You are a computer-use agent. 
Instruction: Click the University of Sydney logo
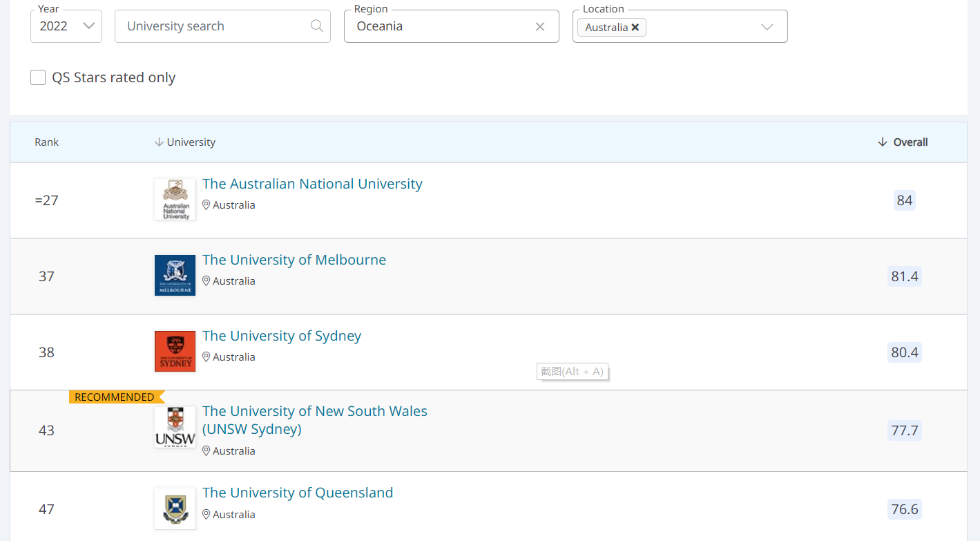coord(175,351)
